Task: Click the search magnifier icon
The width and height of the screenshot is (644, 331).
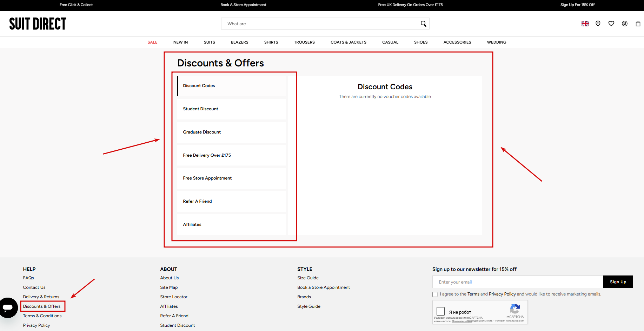Action: [x=423, y=24]
